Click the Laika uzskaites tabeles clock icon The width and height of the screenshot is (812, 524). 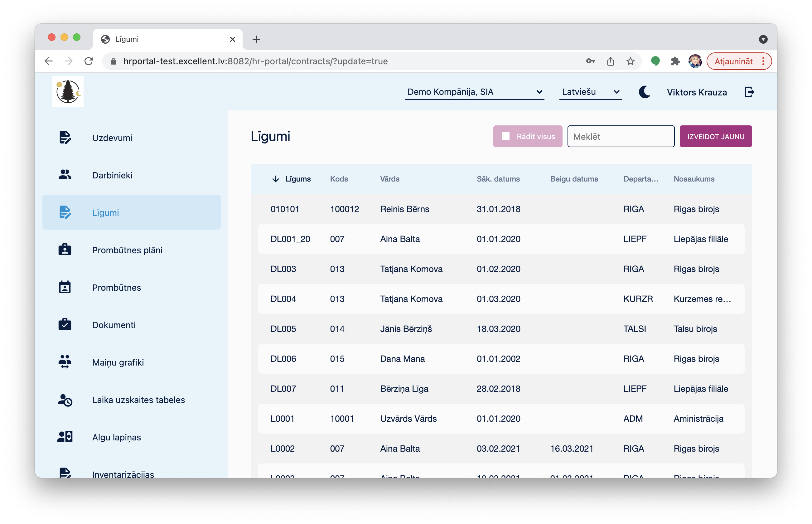tap(65, 400)
